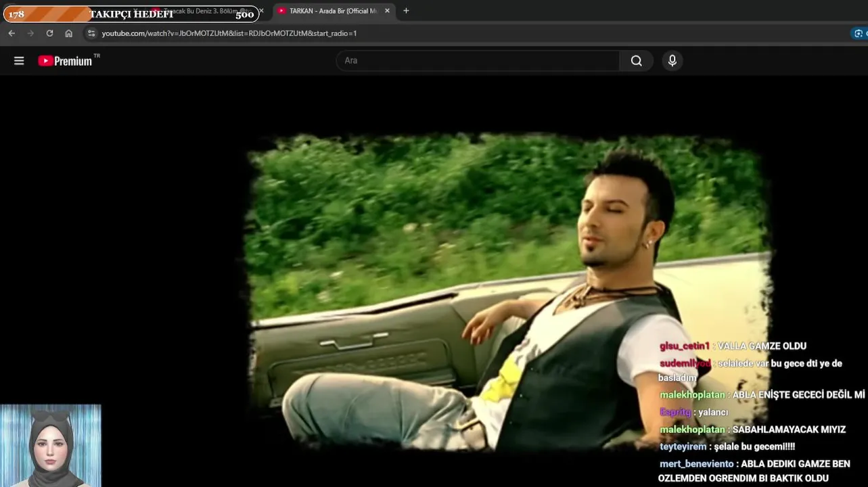This screenshot has height=487, width=868.
Task: Close the Bu Deniz 3. Bölüm tab
Action: [x=261, y=11]
